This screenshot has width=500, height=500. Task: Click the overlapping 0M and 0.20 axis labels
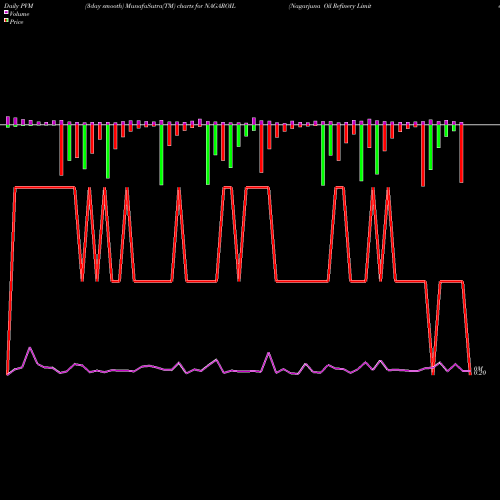point(480,371)
